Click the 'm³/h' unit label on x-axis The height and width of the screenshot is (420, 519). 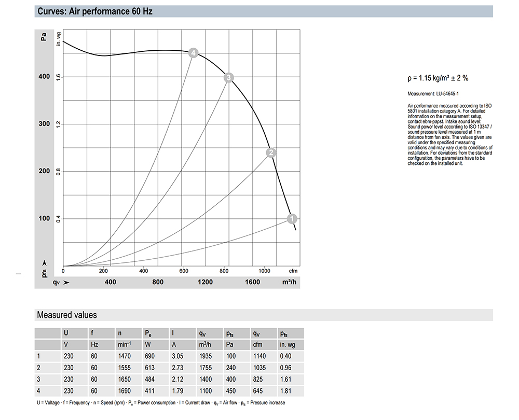tap(289, 282)
